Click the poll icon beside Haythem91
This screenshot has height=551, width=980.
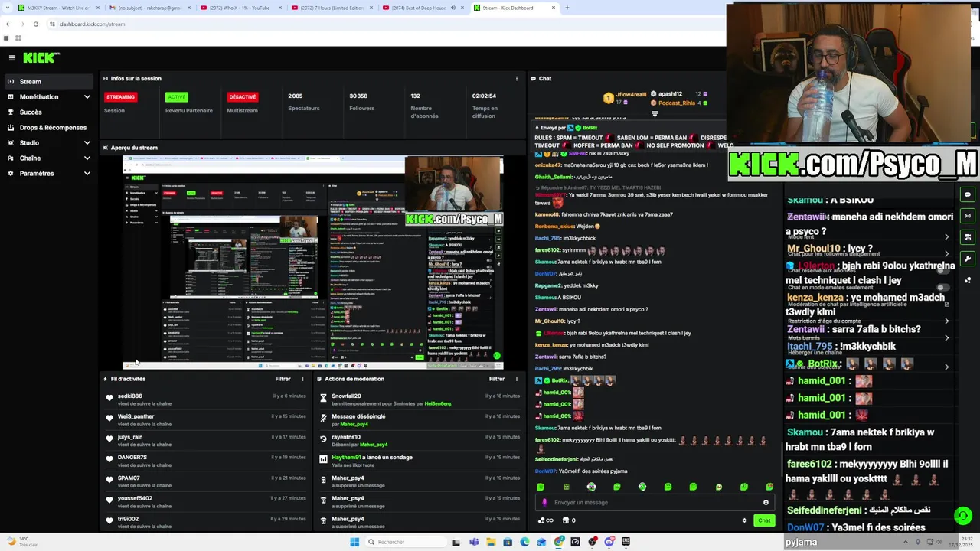pyautogui.click(x=323, y=458)
